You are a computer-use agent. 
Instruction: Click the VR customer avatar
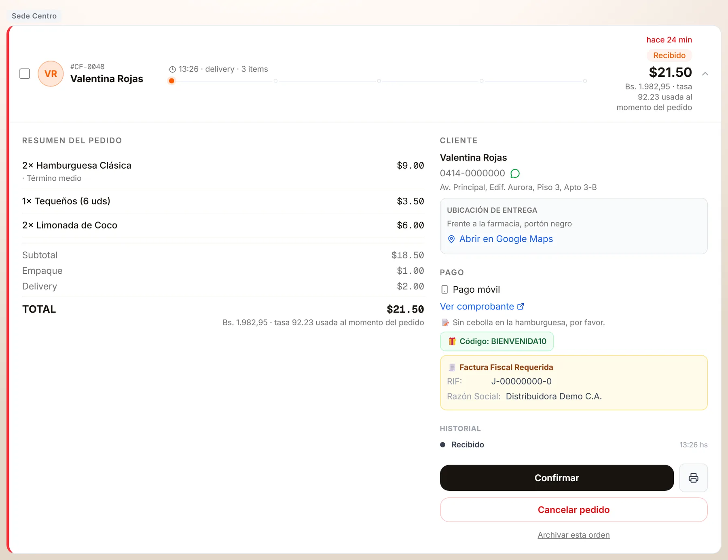click(x=51, y=74)
